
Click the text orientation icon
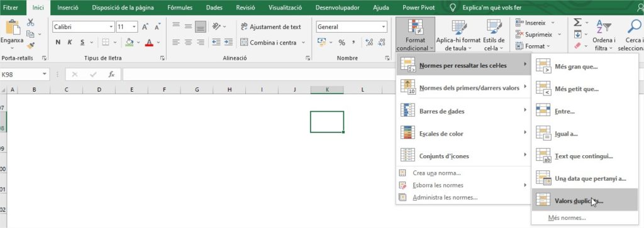pos(216,26)
